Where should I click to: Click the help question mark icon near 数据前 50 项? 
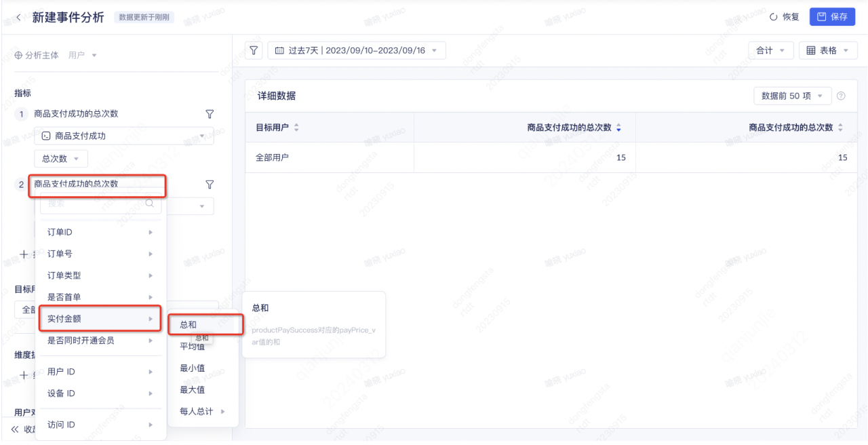842,96
